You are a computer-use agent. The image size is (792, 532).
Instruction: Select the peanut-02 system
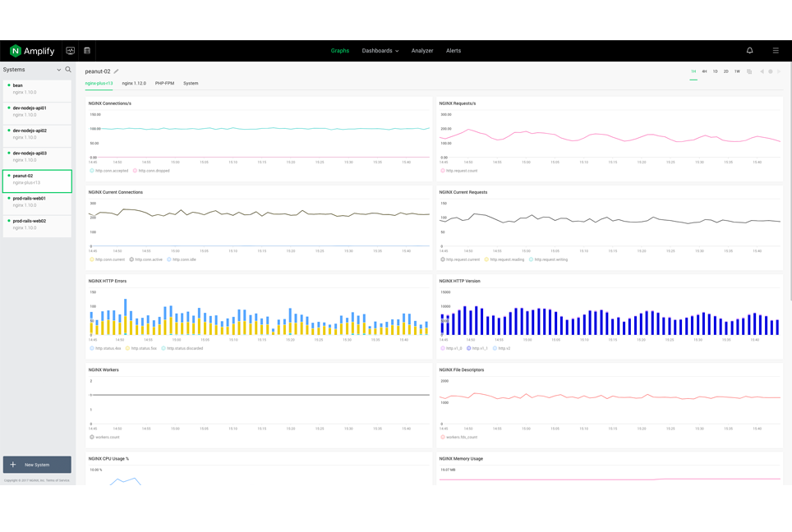[37, 181]
